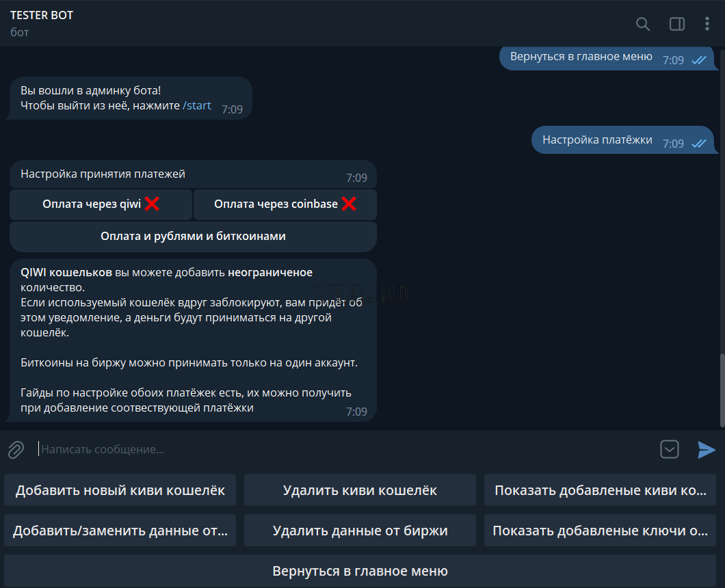The height and width of the screenshot is (588, 725).
Task: Toggle payment via qiwi inline button
Action: click(x=101, y=204)
